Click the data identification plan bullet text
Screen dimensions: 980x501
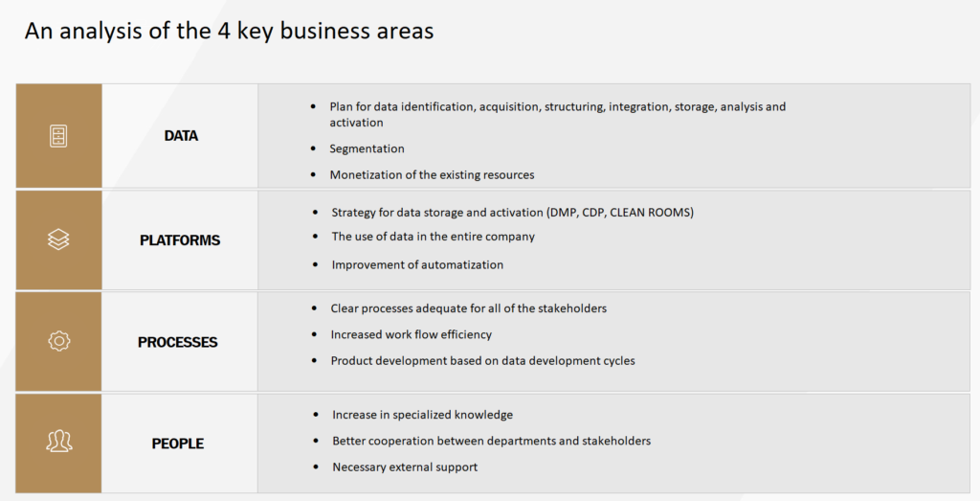(558, 114)
